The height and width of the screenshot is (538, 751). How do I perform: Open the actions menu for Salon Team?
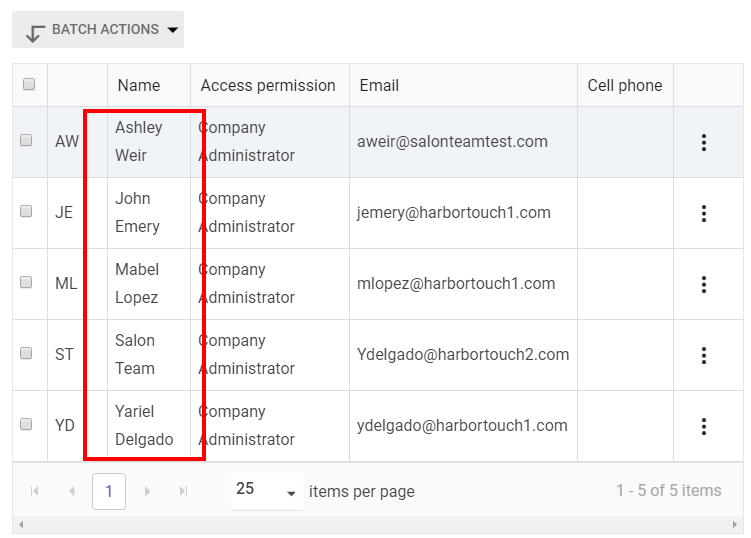(703, 355)
